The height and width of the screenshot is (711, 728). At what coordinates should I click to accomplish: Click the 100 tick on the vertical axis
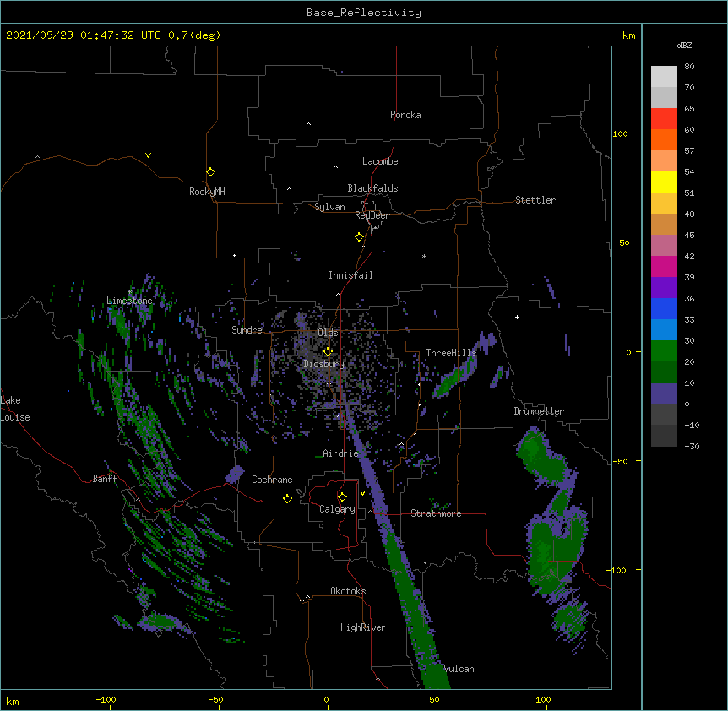pos(620,133)
